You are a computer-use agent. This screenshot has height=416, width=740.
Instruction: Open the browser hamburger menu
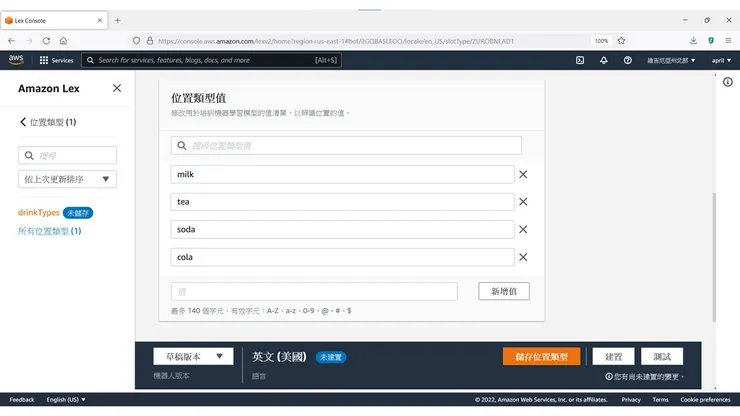[728, 41]
